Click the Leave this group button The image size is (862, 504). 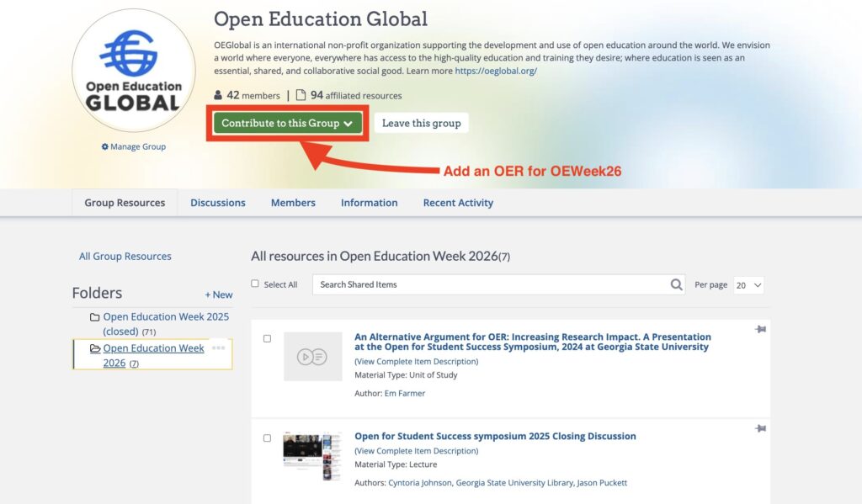click(421, 123)
